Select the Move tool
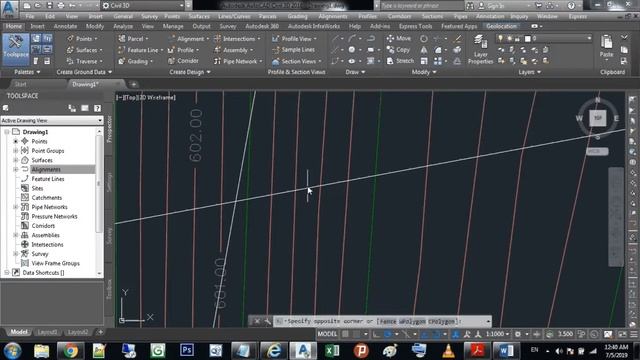 (399, 38)
